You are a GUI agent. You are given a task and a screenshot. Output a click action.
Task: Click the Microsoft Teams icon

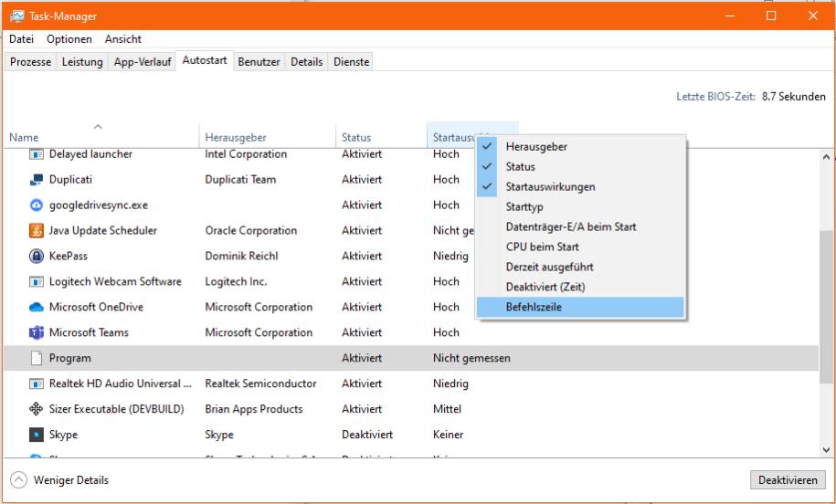tap(36, 333)
